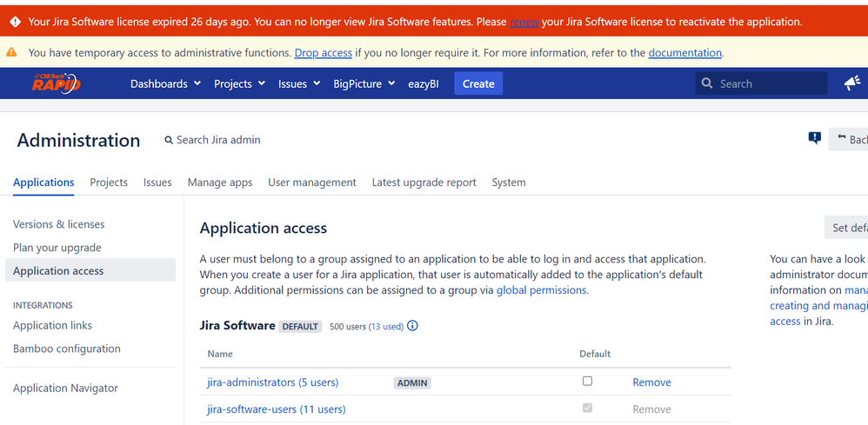Screen dimensions: 868x425
Task: Click the orange warning triangle icon
Action: (x=12, y=53)
